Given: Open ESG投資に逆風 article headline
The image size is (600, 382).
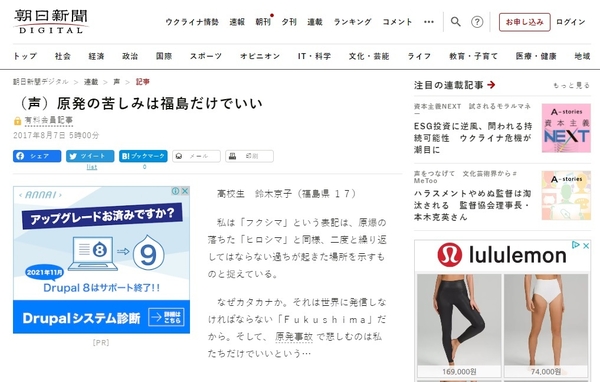Looking at the screenshot, I should [x=473, y=138].
